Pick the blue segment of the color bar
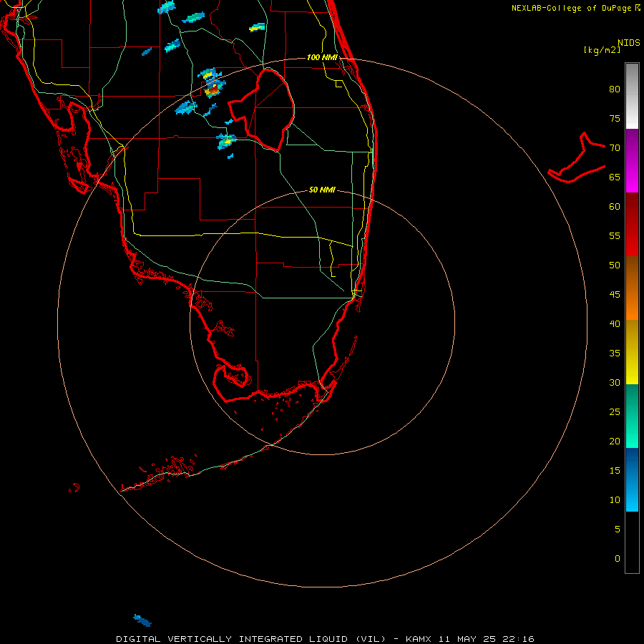This screenshot has width=644, height=644. pyautogui.click(x=632, y=479)
